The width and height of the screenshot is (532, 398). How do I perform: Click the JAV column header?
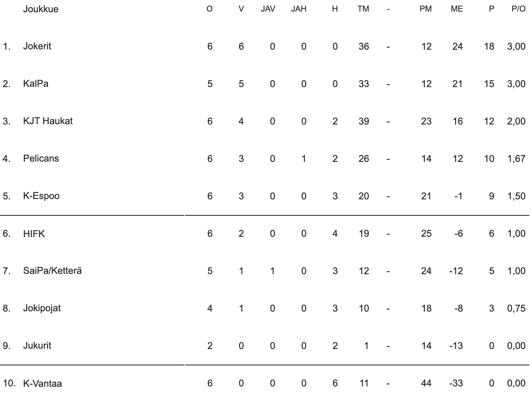268,9
